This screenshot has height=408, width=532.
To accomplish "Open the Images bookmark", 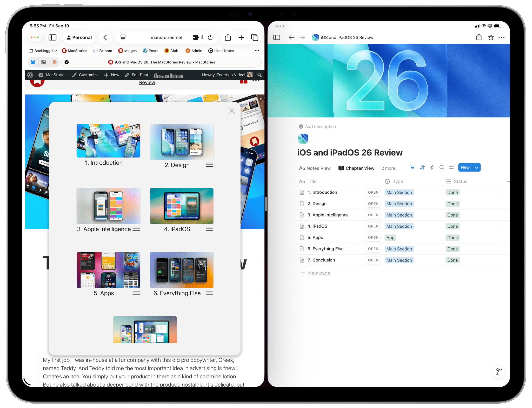I will pos(127,51).
